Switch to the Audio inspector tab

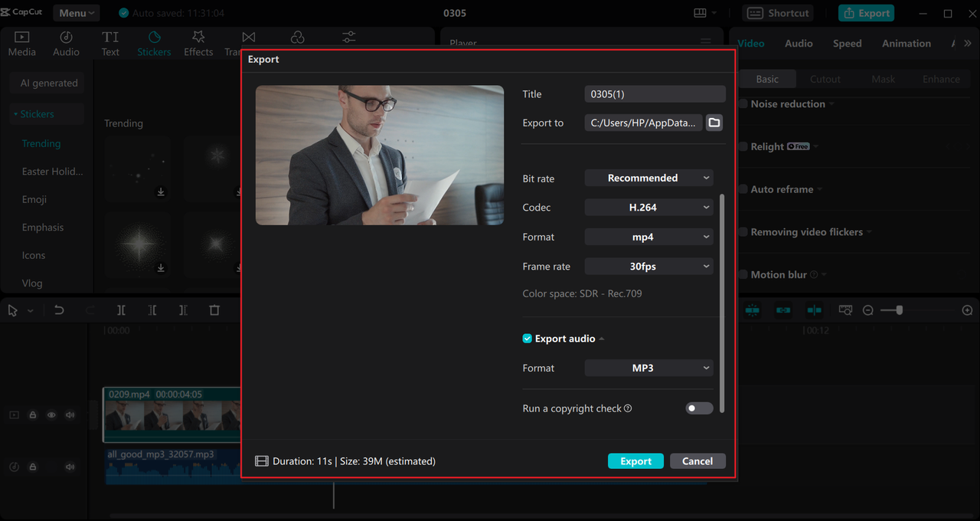tap(799, 44)
